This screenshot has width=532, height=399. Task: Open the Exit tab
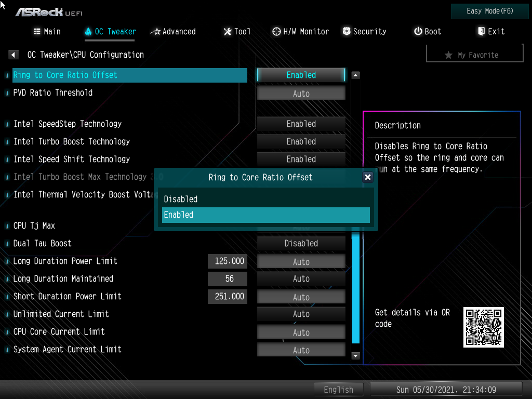point(491,32)
